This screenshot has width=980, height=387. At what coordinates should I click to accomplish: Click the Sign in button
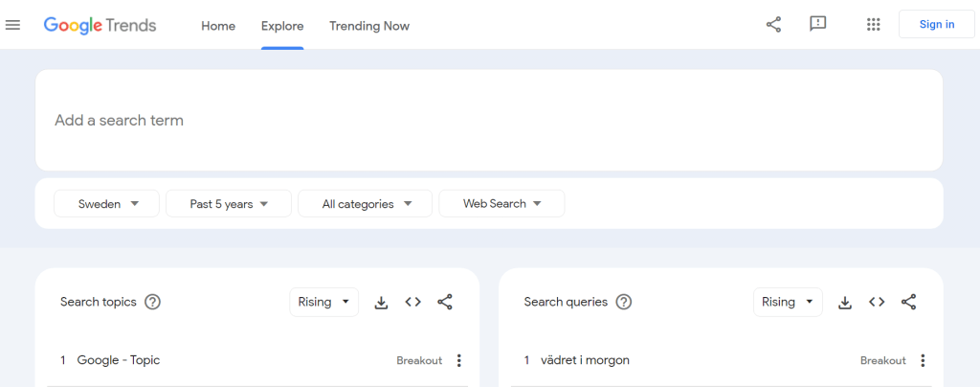pyautogui.click(x=936, y=25)
